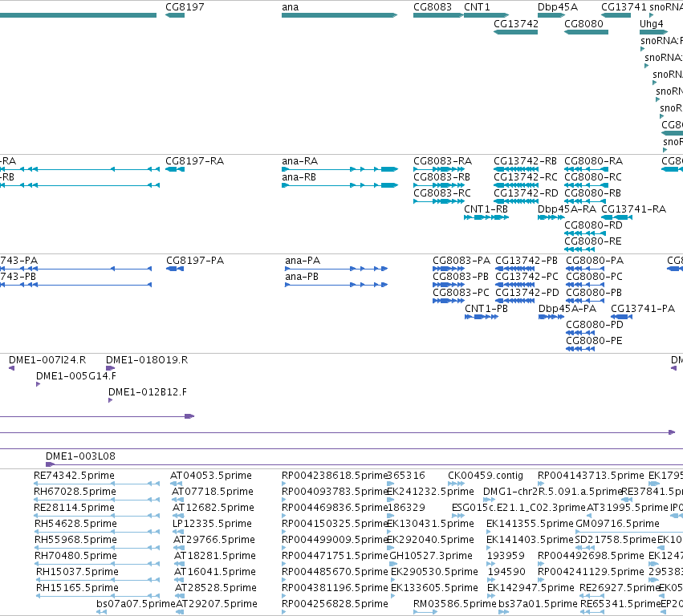The width and height of the screenshot is (683, 616).
Task: Click the ana gene span bar
Action: coord(339,15)
